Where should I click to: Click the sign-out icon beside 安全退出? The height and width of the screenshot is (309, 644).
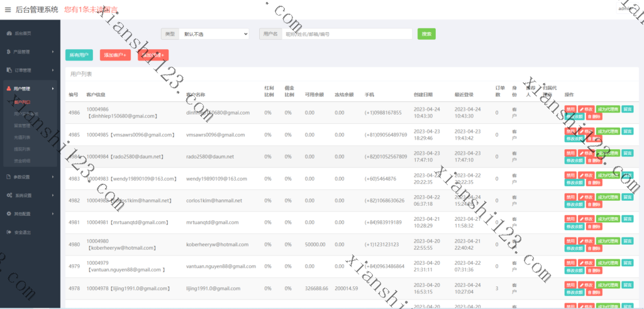(x=9, y=232)
